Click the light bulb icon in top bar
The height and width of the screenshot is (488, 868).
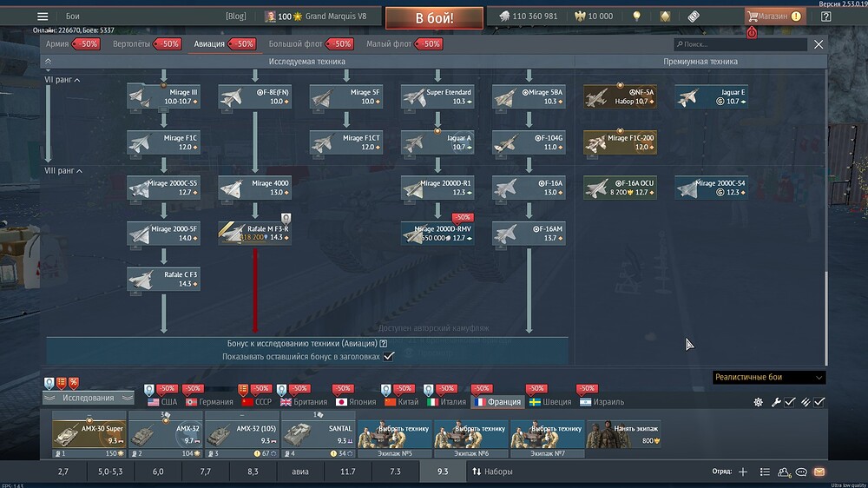tap(636, 16)
